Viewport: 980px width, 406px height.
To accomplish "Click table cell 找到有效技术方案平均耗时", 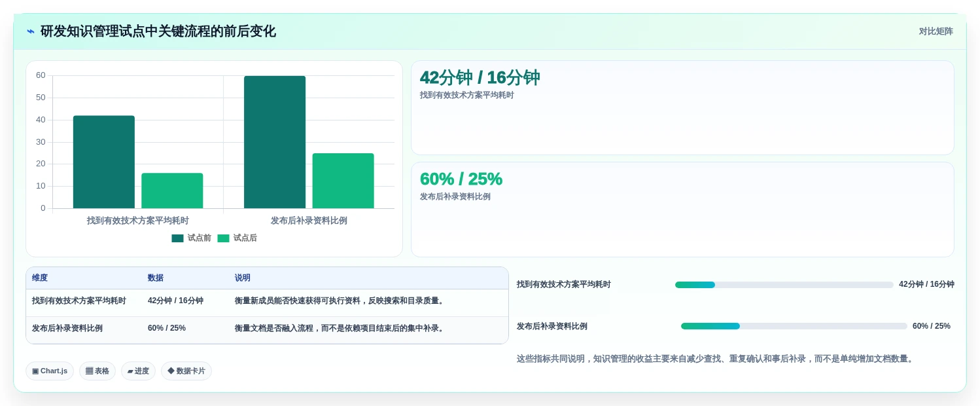I will [79, 301].
